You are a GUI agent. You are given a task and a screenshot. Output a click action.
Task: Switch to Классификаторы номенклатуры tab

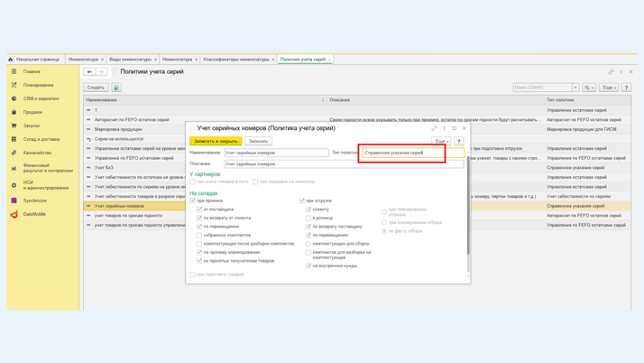coord(235,59)
